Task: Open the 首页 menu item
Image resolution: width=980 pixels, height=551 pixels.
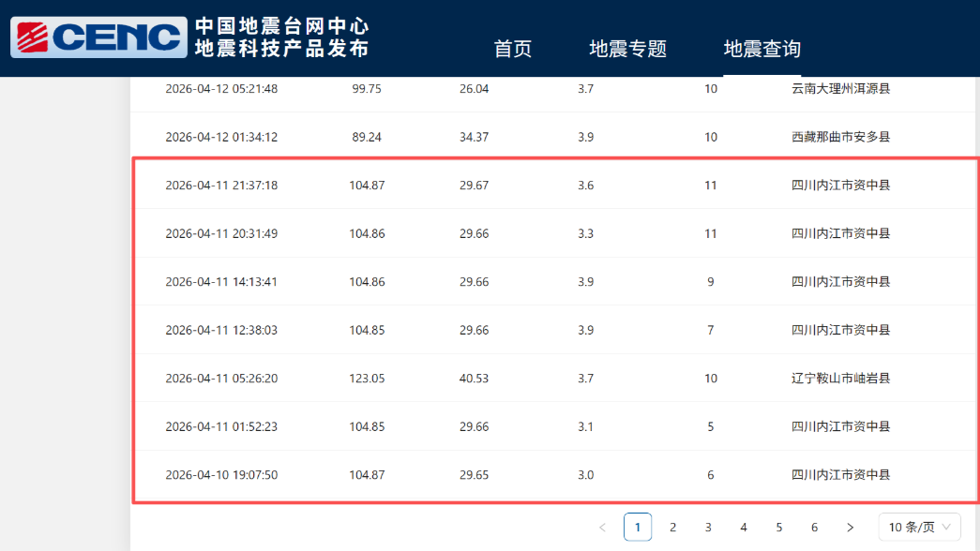Action: 513,49
